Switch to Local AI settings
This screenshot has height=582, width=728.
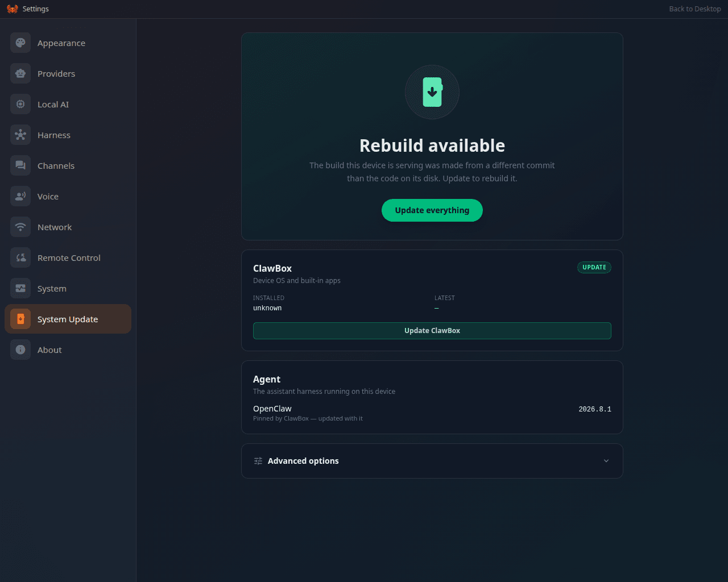(x=68, y=104)
